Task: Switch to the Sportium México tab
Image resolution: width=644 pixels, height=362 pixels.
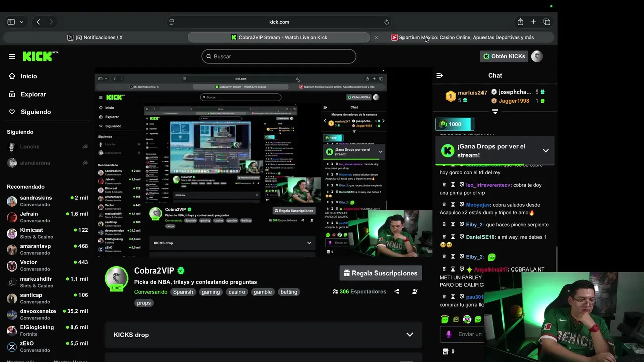Action: coord(462,37)
